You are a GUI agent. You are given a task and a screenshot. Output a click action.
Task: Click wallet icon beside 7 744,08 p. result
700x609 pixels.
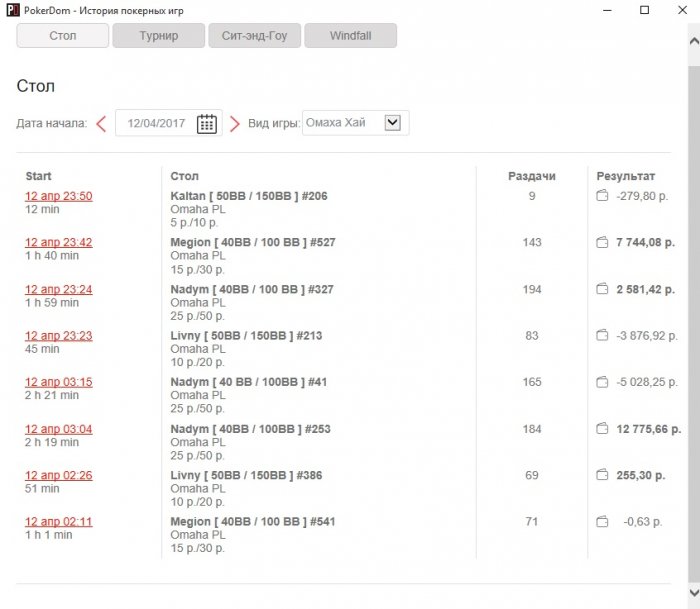click(602, 243)
